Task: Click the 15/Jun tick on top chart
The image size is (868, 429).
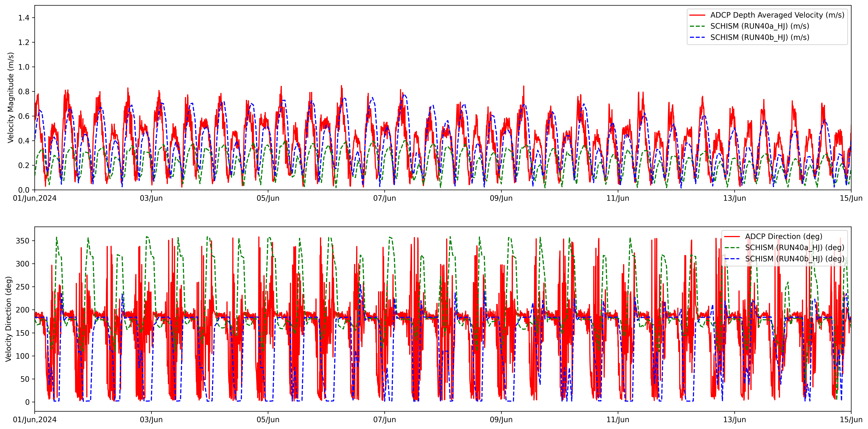Action: [x=851, y=198]
